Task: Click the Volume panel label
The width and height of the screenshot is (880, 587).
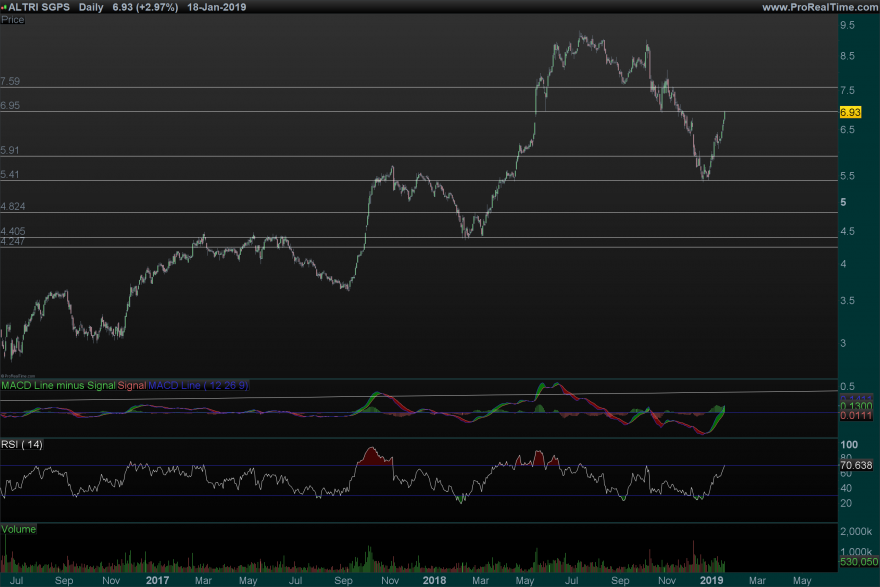Action: [18, 527]
